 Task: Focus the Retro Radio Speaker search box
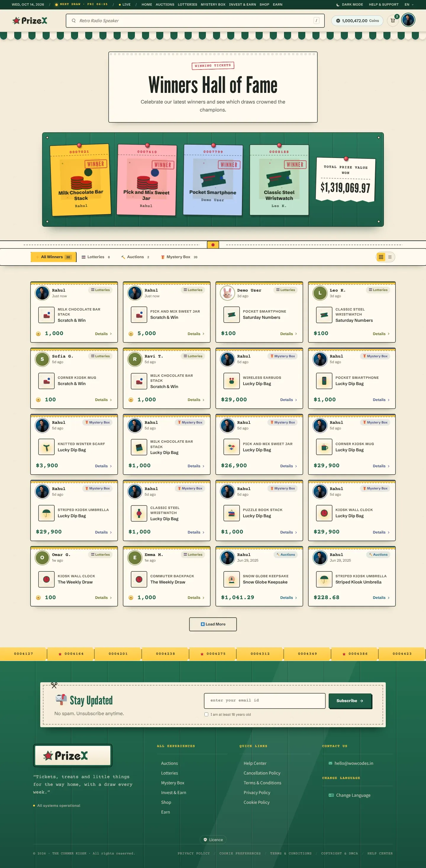(x=195, y=21)
